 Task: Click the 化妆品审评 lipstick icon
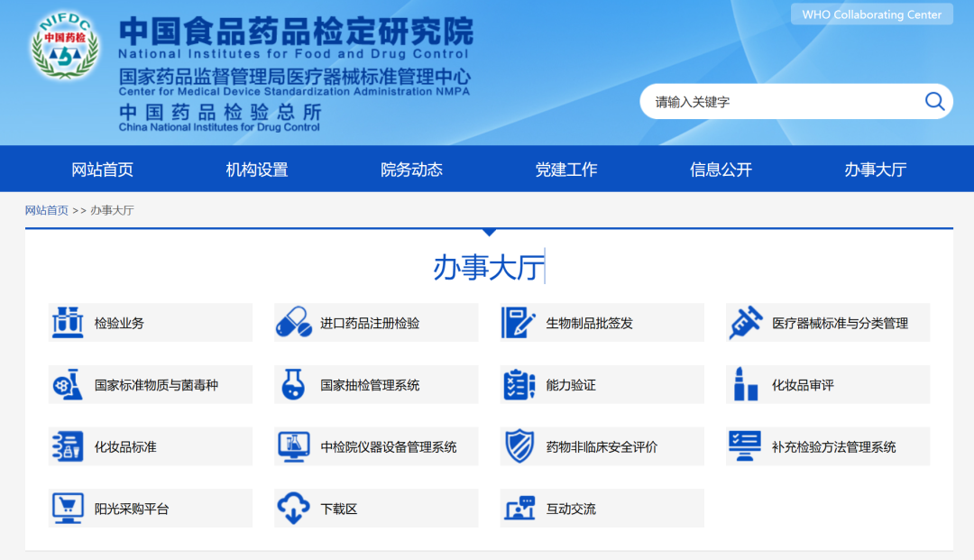coord(743,384)
